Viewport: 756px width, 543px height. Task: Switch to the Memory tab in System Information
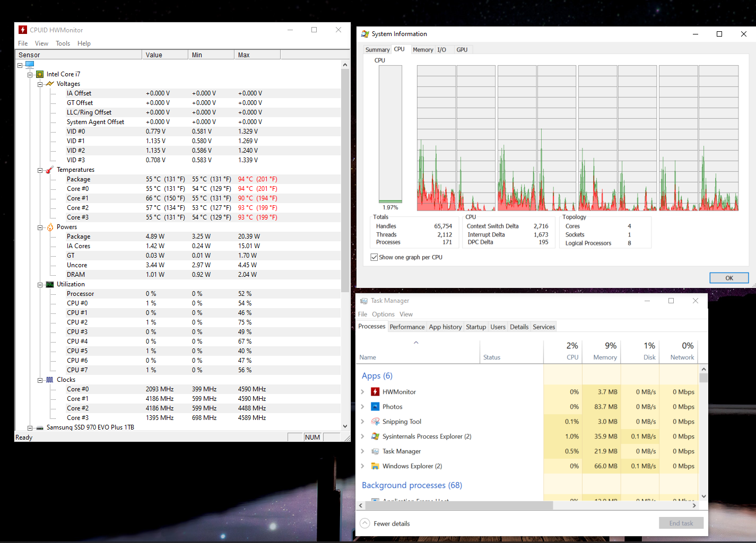(423, 50)
